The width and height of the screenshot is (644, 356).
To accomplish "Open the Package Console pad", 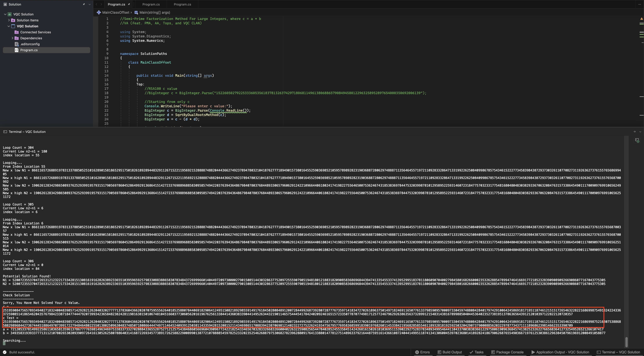I will point(507,352).
